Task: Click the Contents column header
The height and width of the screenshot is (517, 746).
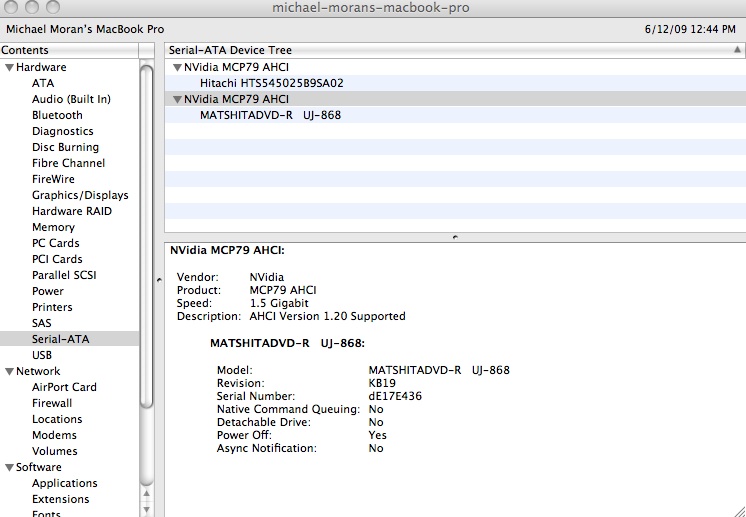Action: pyautogui.click(x=69, y=50)
